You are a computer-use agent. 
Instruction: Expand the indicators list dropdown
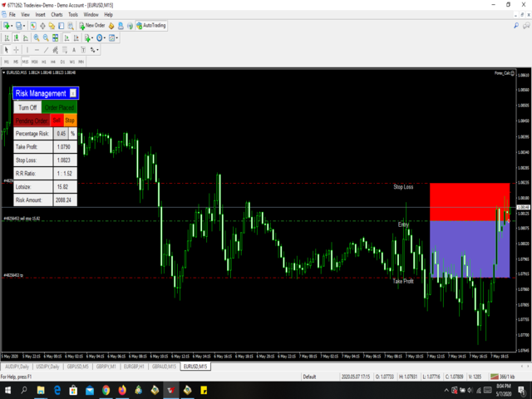click(x=91, y=38)
